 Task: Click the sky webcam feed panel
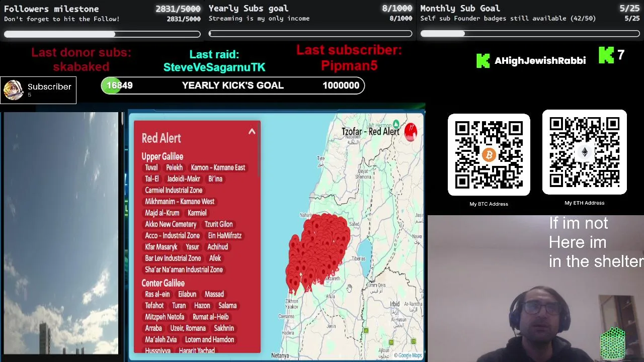[61, 233]
